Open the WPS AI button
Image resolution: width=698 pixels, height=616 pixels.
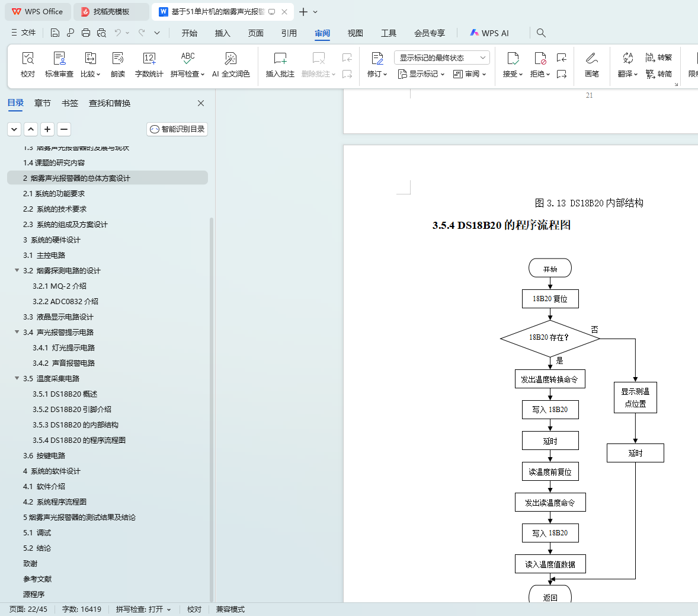click(x=489, y=33)
